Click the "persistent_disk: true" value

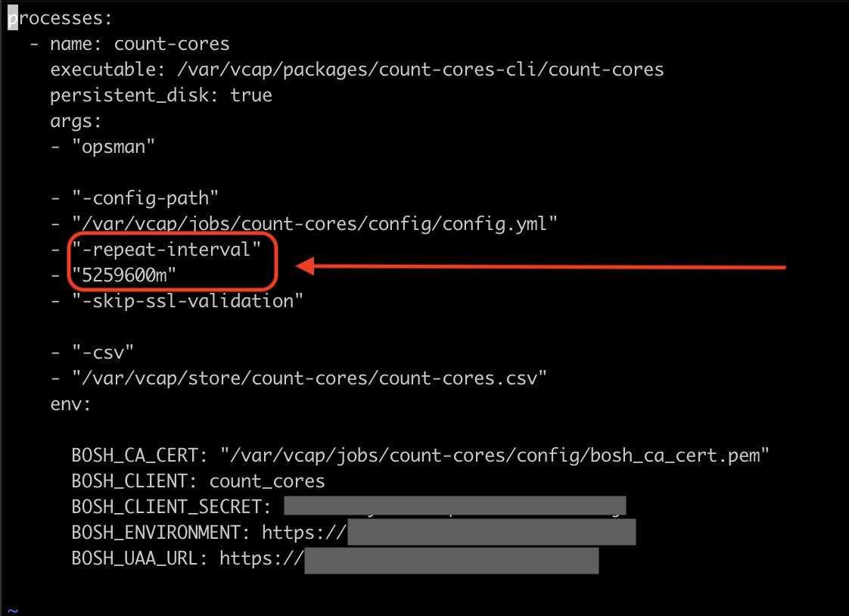251,95
